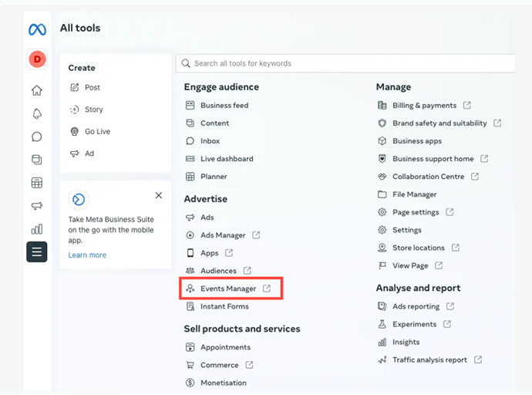
Task: Click the Search all tools field
Action: (347, 63)
